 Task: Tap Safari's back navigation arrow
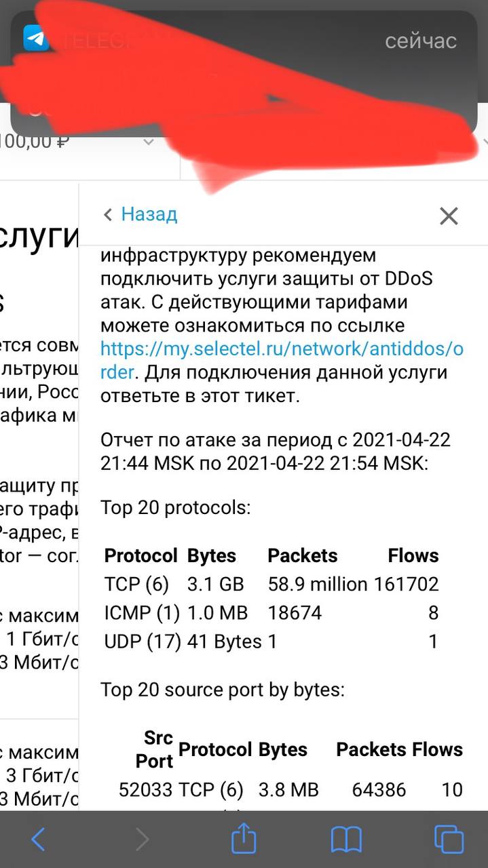point(39,840)
